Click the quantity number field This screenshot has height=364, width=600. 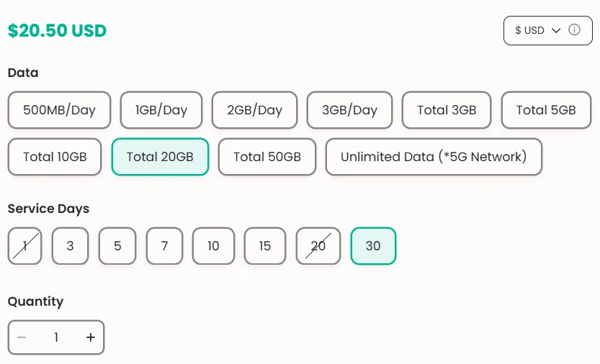(x=56, y=337)
